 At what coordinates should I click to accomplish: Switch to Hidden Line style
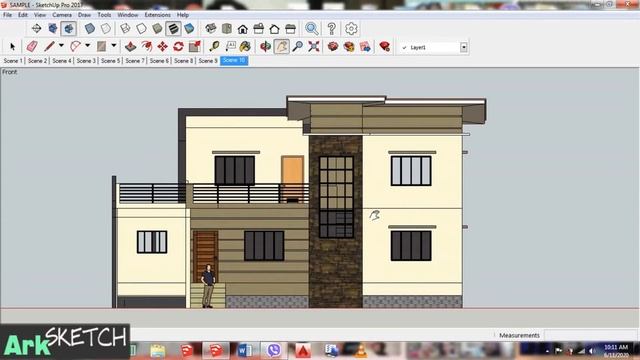141,29
